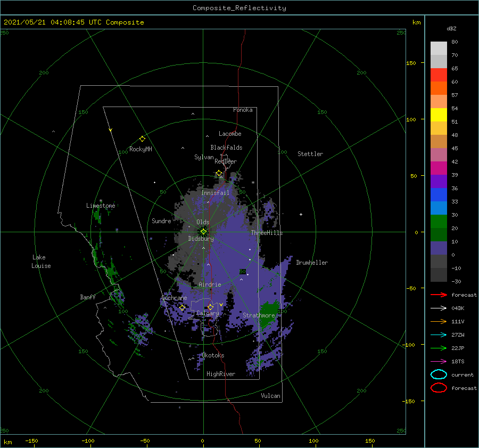
Task: Click the Calgary city label
Action: click(208, 313)
